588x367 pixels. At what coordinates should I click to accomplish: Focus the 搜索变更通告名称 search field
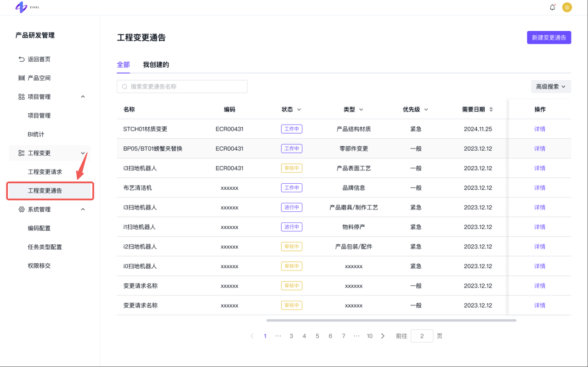coord(182,86)
